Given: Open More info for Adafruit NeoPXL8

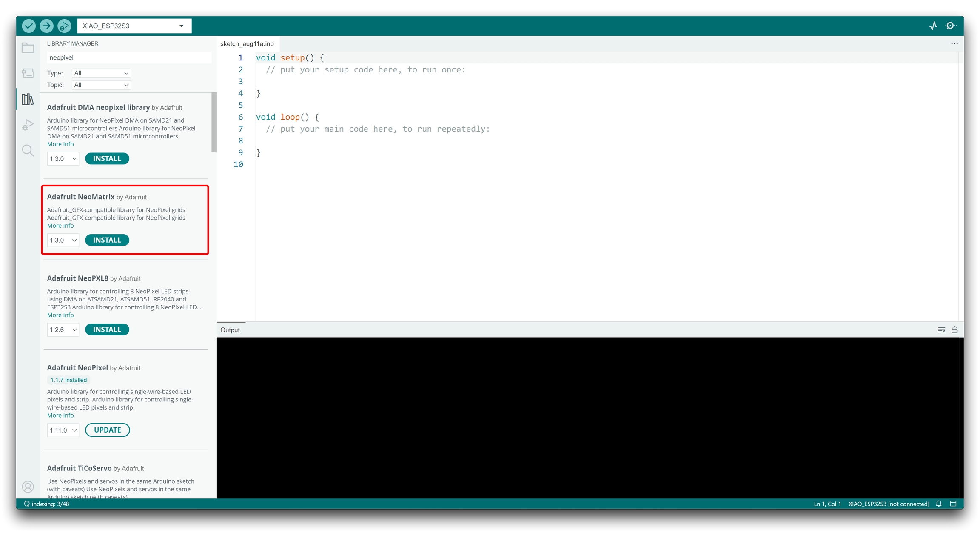Looking at the screenshot, I should pyautogui.click(x=60, y=315).
